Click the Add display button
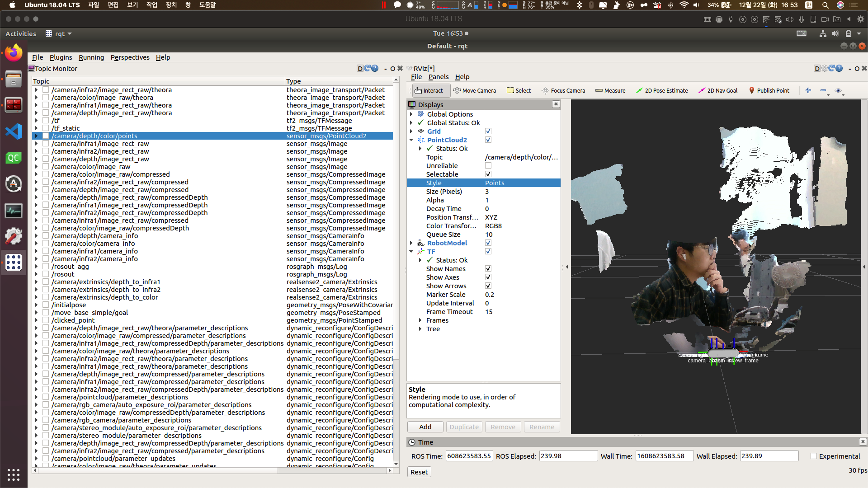This screenshot has width=868, height=488. 425,427
